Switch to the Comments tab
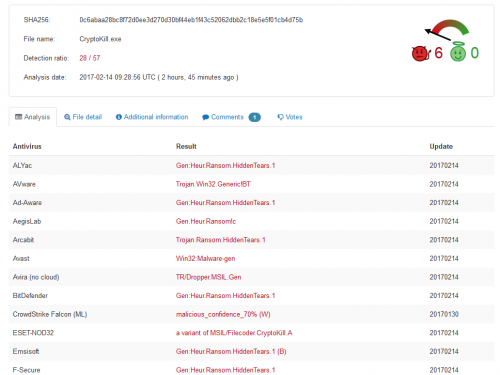The height and width of the screenshot is (375, 500). (231, 117)
